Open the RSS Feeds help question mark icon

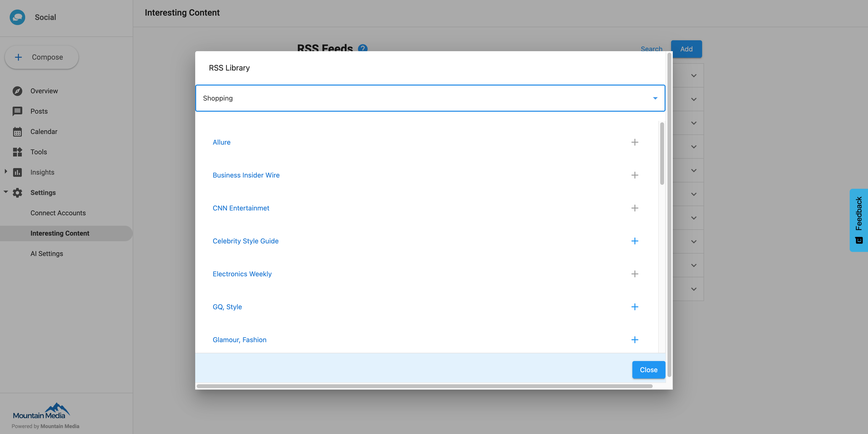coord(363,48)
